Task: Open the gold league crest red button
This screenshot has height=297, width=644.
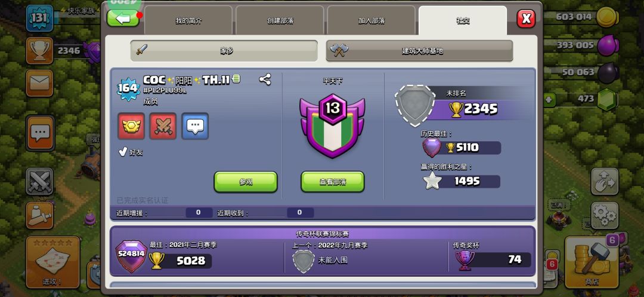Action: [x=131, y=126]
